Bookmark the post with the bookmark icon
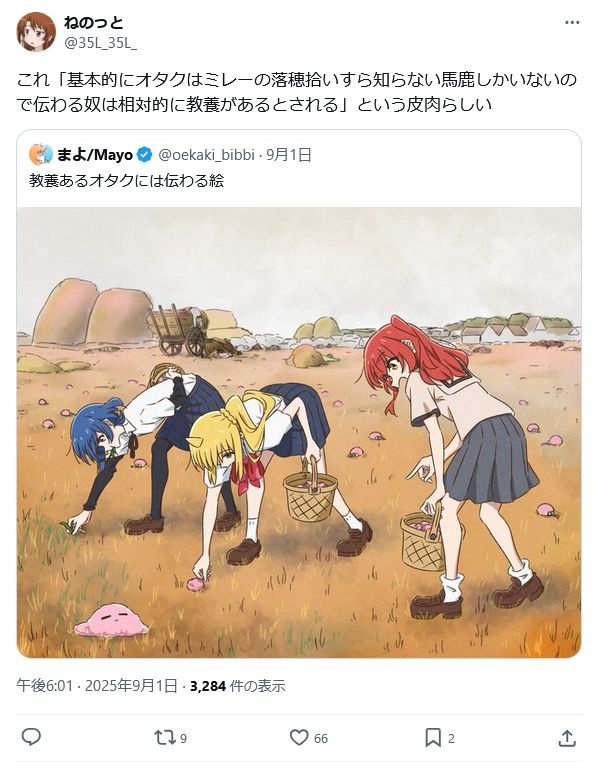Screen dimensions: 598x762 tap(433, 738)
